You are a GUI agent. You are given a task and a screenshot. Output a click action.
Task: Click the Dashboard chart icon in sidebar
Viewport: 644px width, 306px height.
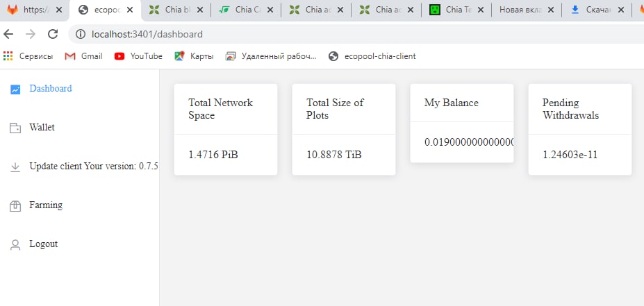[x=15, y=89]
